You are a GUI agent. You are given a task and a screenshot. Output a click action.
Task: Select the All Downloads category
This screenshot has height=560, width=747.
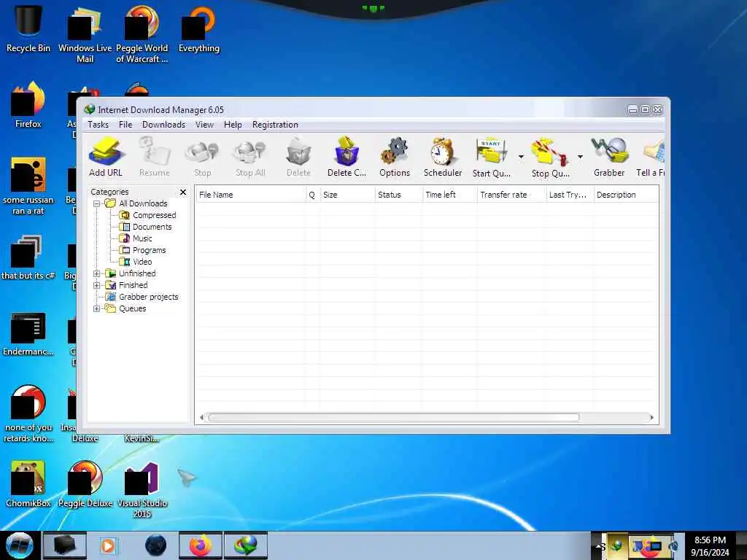click(x=136, y=203)
